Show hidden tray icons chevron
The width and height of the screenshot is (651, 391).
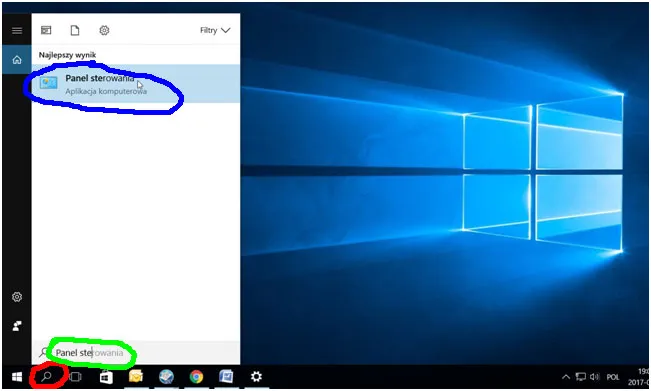(565, 377)
